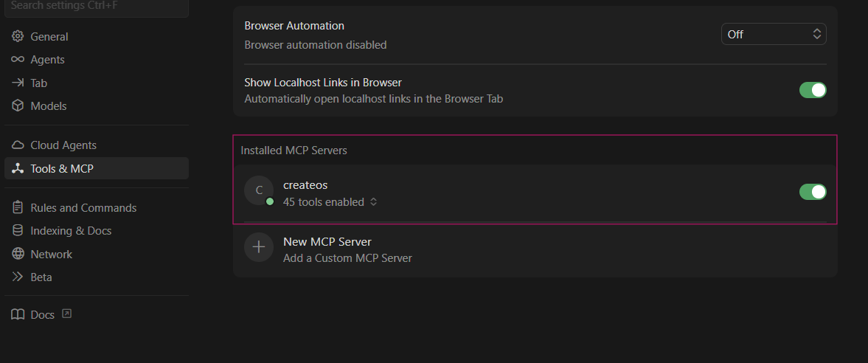Disable Show Localhost Links in Browser toggle
The image size is (868, 363).
point(813,90)
